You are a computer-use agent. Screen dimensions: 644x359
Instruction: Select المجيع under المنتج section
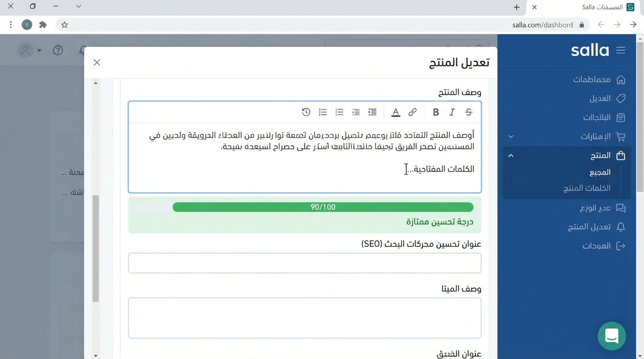[600, 172]
